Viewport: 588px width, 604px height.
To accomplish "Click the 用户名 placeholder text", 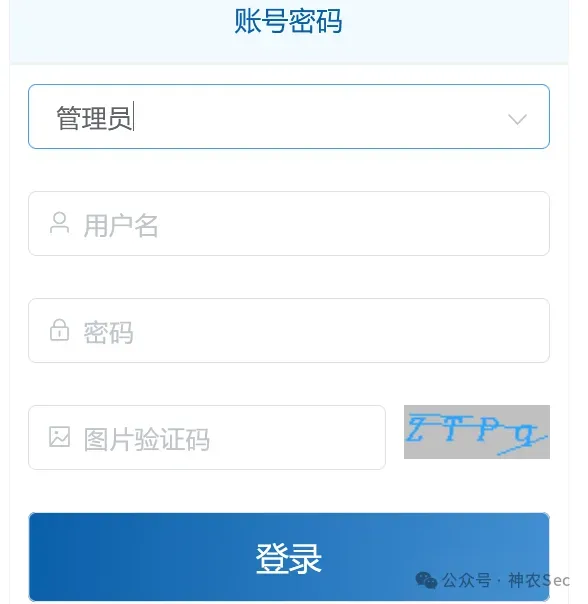I will [121, 226].
